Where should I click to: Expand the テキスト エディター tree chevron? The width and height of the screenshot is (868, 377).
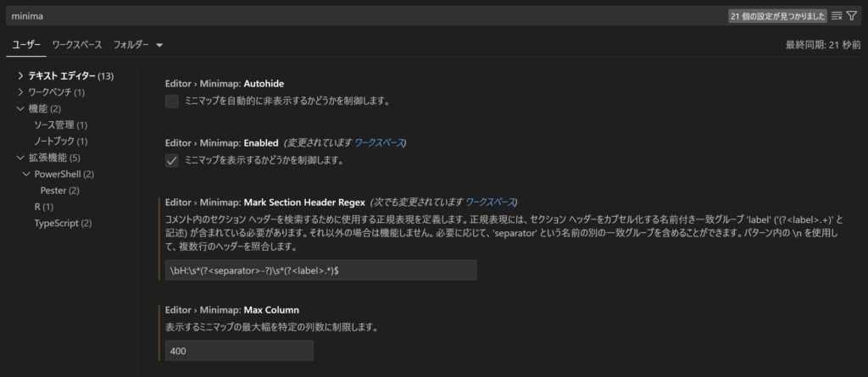coord(21,75)
